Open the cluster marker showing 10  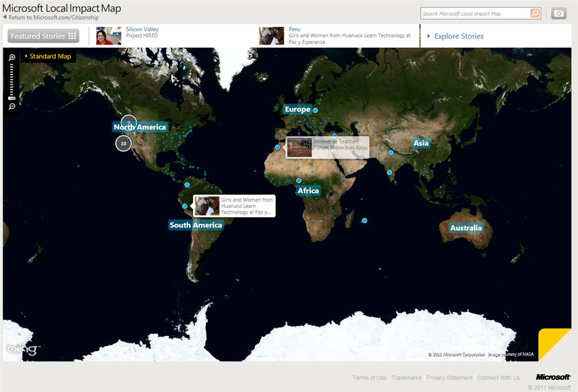point(124,144)
